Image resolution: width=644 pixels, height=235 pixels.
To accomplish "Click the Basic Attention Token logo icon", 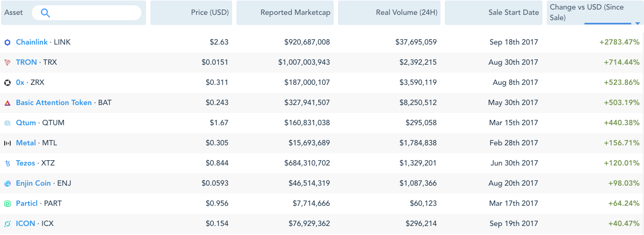I will point(7,103).
